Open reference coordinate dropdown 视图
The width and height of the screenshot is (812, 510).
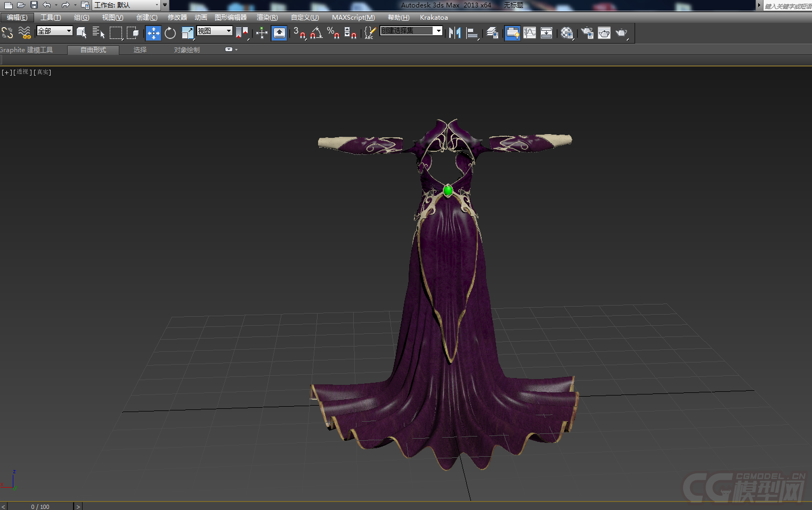coord(215,31)
